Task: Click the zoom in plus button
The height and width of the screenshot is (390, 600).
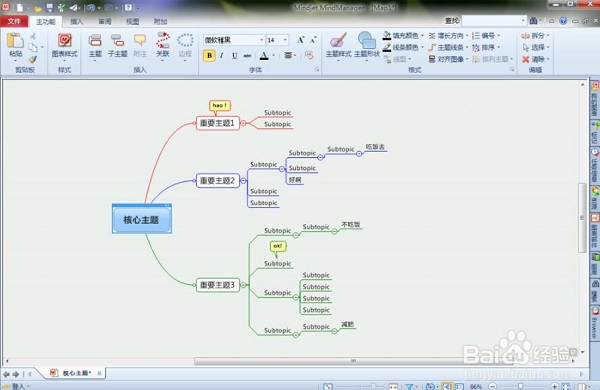Action: (x=554, y=386)
